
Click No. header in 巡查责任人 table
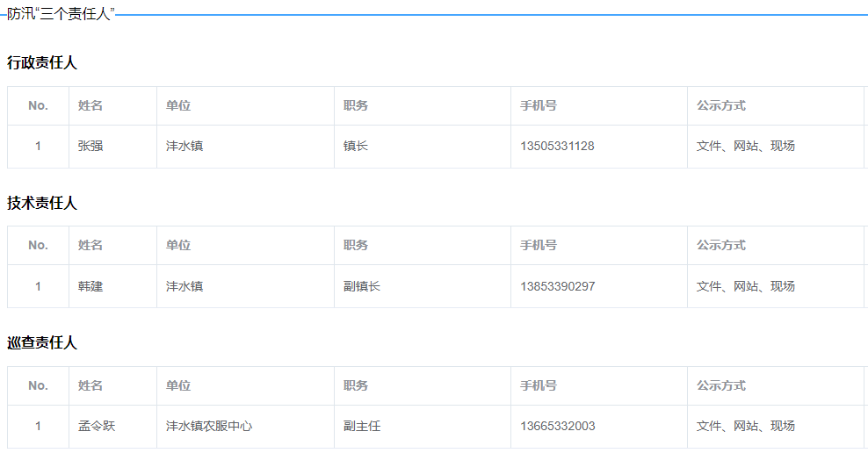38,385
